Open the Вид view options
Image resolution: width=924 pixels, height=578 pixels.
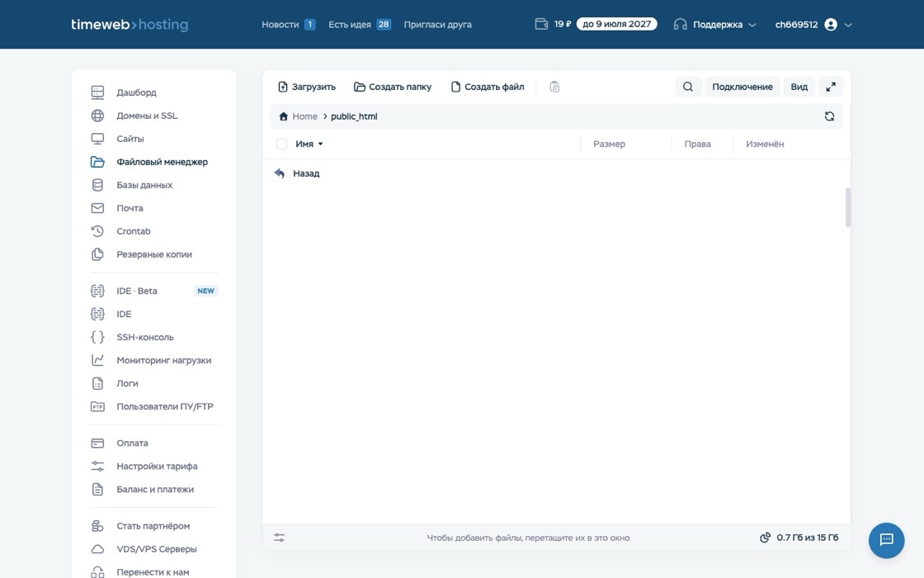(x=799, y=87)
